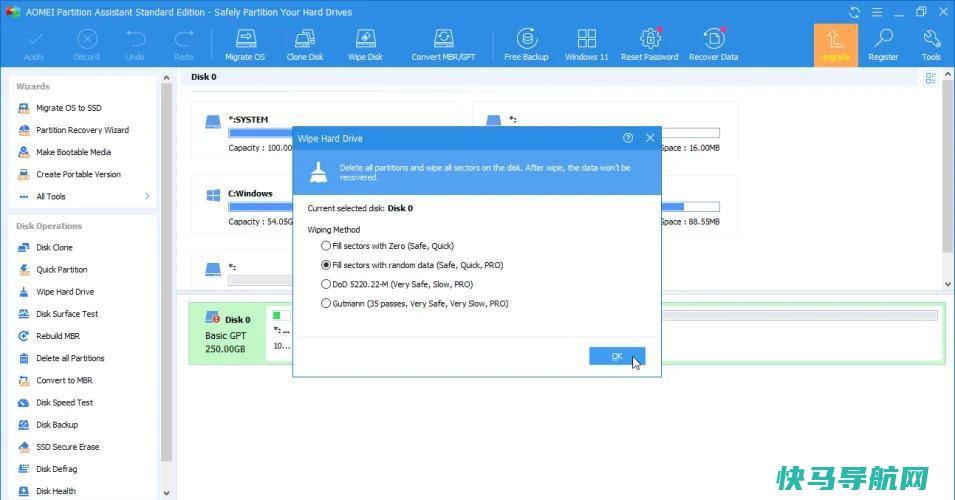This screenshot has height=500, width=955.
Task: Open the Reset Password tool
Action: click(x=649, y=45)
